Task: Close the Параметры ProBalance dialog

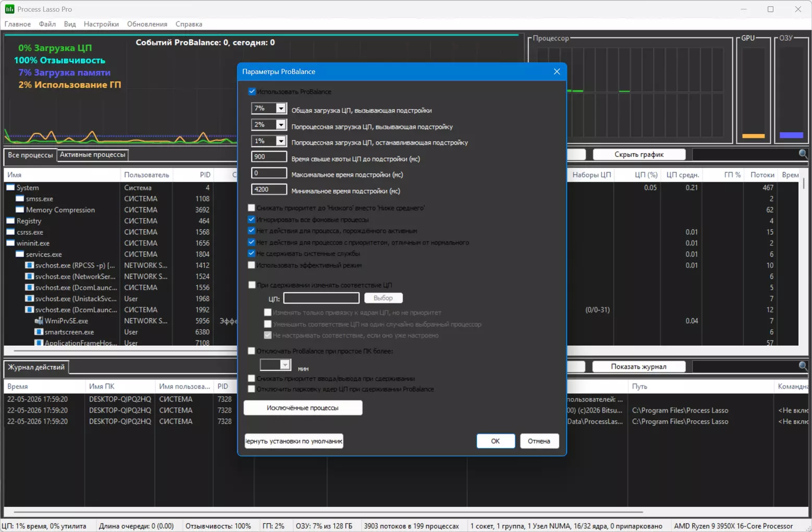Action: click(x=557, y=71)
